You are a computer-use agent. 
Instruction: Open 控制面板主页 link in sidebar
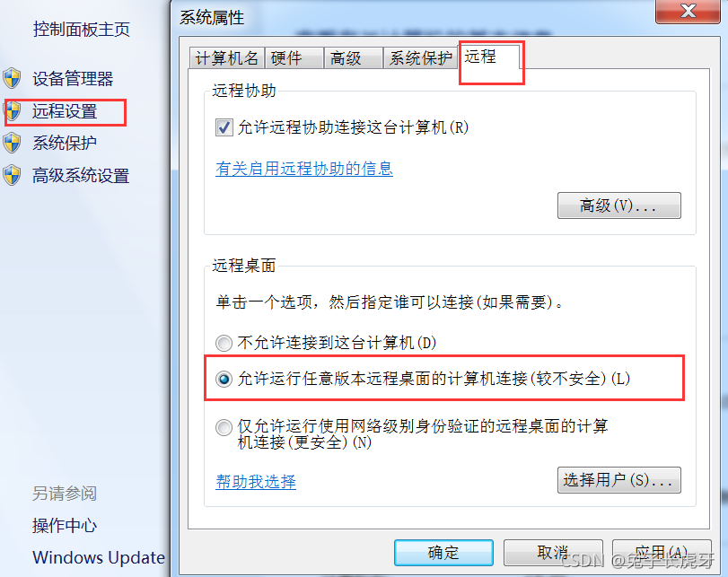point(82,30)
